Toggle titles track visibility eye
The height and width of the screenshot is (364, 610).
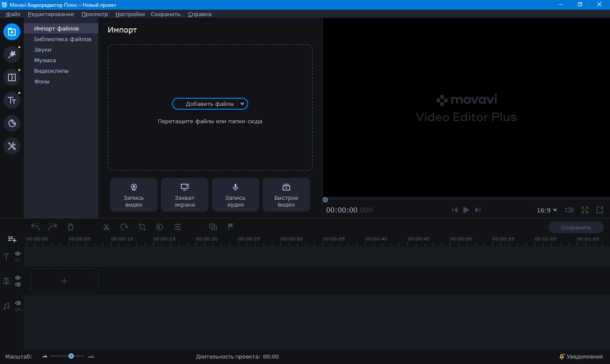[18, 254]
